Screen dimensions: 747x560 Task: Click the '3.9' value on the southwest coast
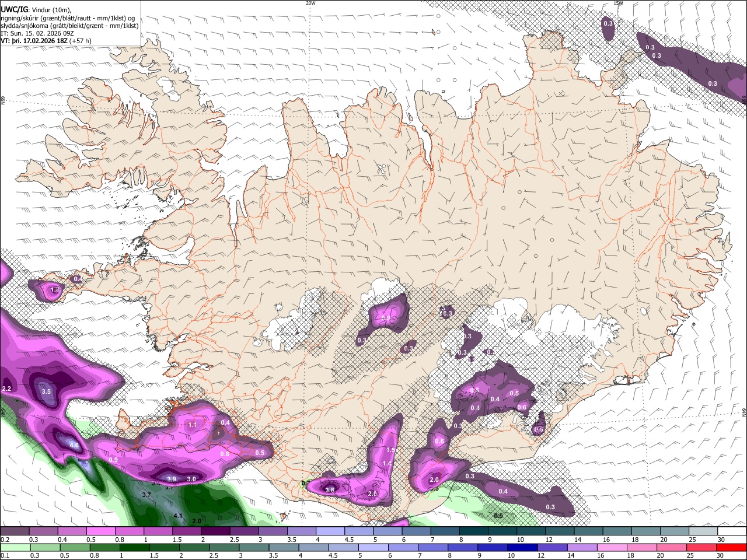pyautogui.click(x=172, y=479)
